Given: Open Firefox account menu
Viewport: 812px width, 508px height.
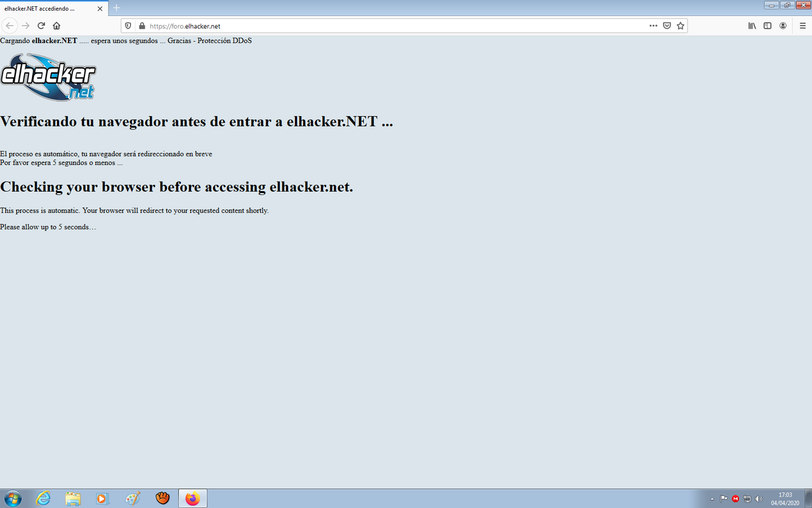Looking at the screenshot, I should (783, 26).
